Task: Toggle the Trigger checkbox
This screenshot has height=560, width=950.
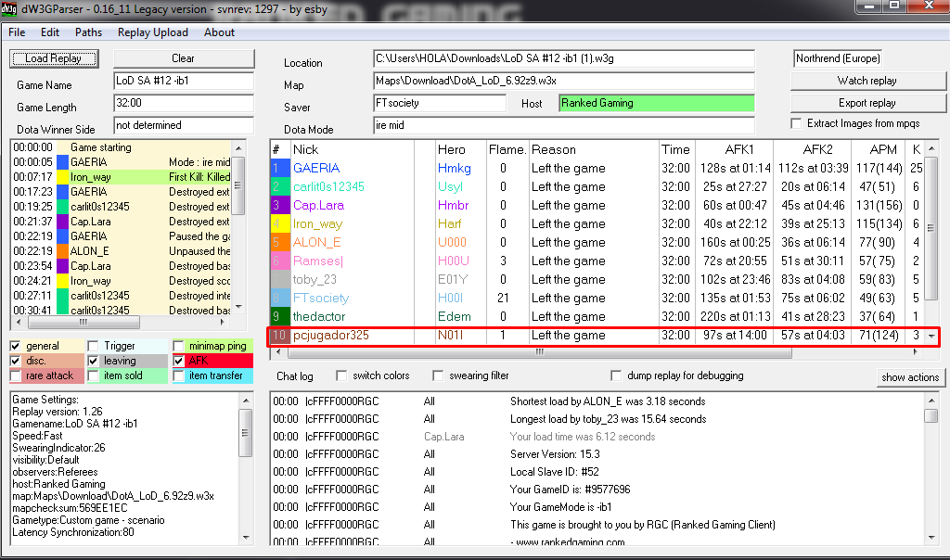Action: [93, 347]
